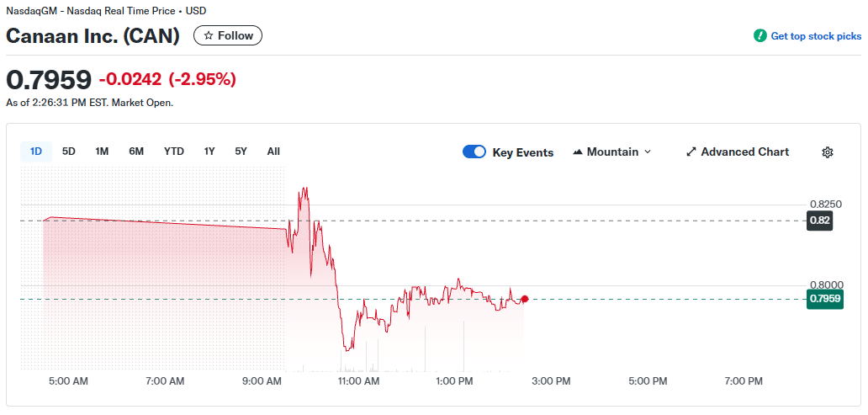This screenshot has height=415, width=868.
Task: Switch to the 5D time range
Action: pos(69,152)
